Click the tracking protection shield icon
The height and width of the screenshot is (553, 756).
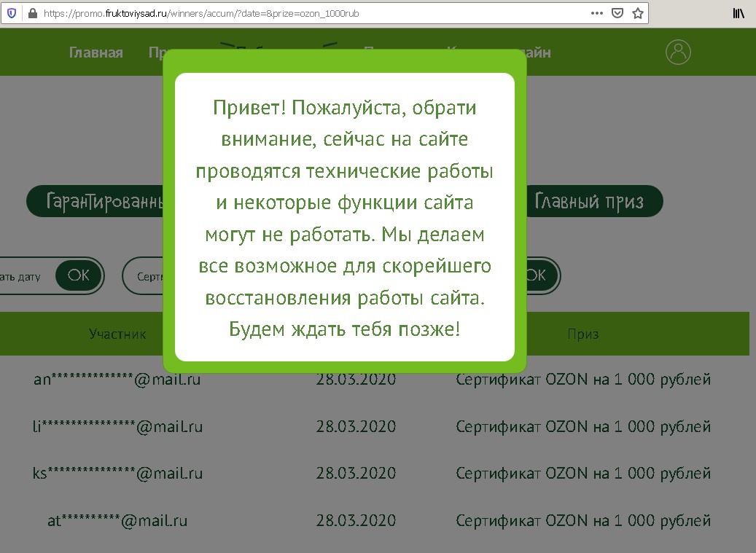coord(12,13)
